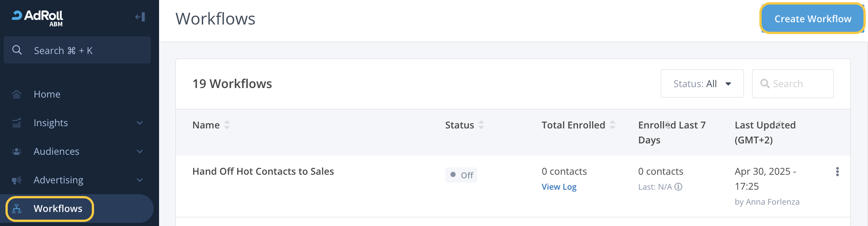The height and width of the screenshot is (226, 868).
Task: Click the Workflows diagram icon
Action: (17, 209)
